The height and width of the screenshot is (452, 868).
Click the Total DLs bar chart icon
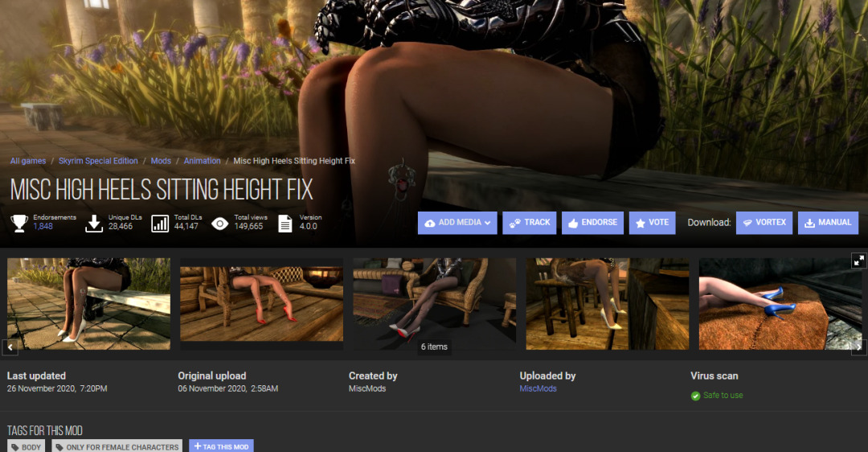[160, 224]
